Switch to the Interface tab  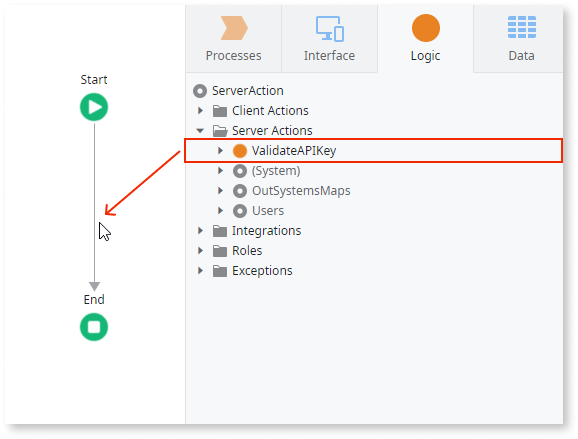point(330,39)
